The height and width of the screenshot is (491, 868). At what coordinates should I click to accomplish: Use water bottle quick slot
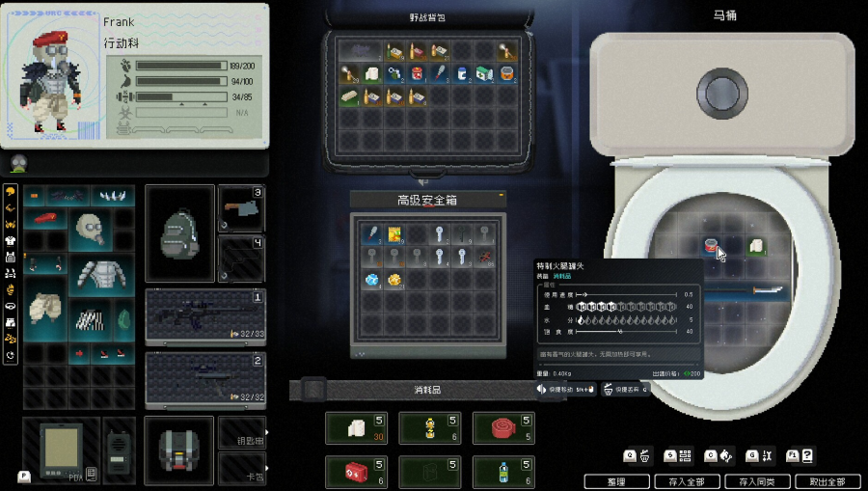503,472
